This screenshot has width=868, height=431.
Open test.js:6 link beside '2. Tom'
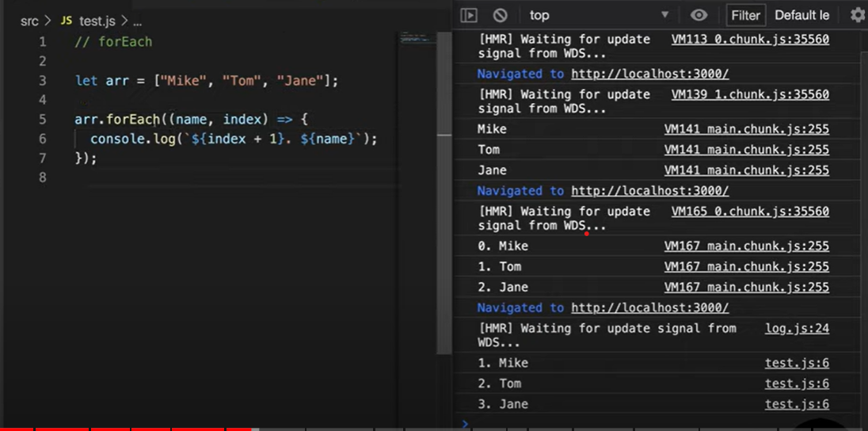pos(798,383)
